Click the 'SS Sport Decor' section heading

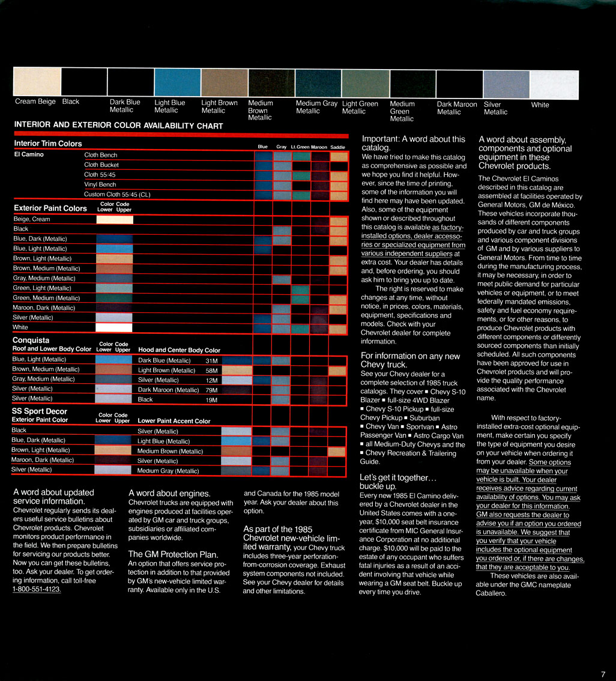(40, 411)
